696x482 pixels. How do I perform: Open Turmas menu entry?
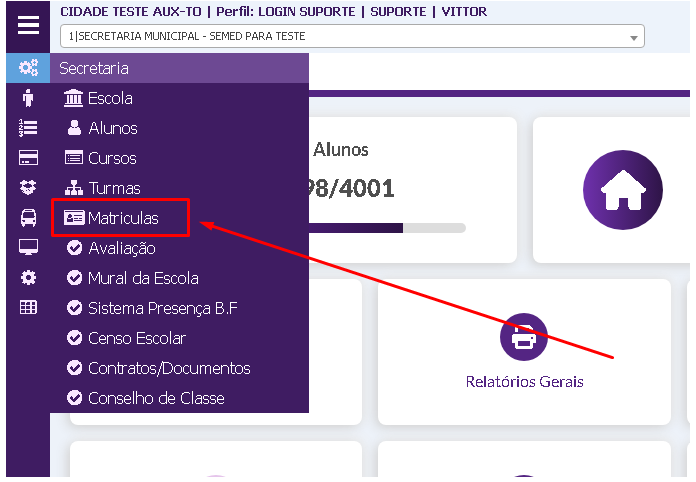[113, 188]
